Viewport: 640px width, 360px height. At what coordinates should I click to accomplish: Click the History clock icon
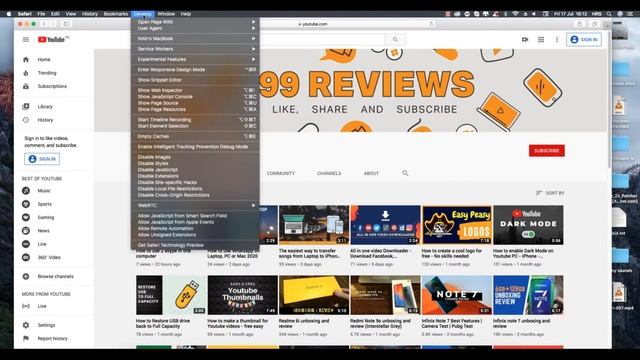coord(26,120)
